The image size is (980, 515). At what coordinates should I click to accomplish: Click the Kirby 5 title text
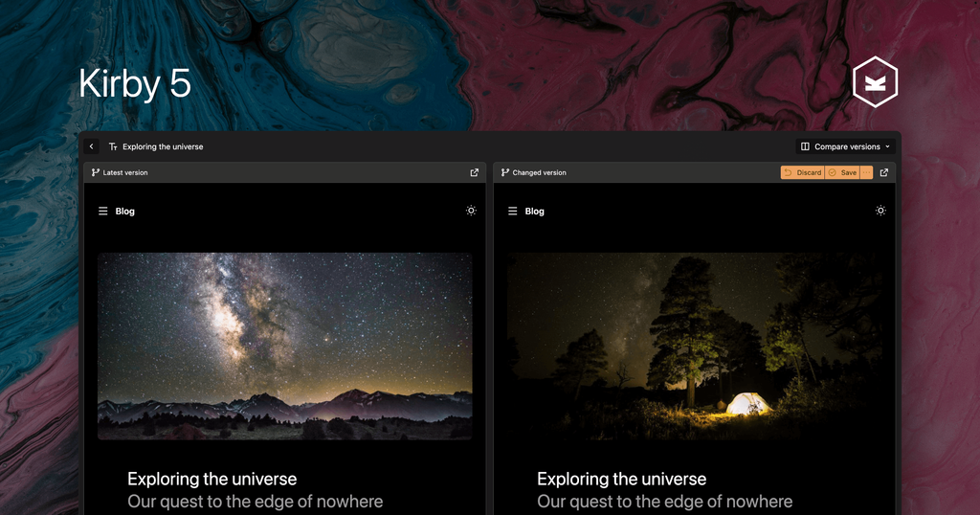[x=134, y=83]
